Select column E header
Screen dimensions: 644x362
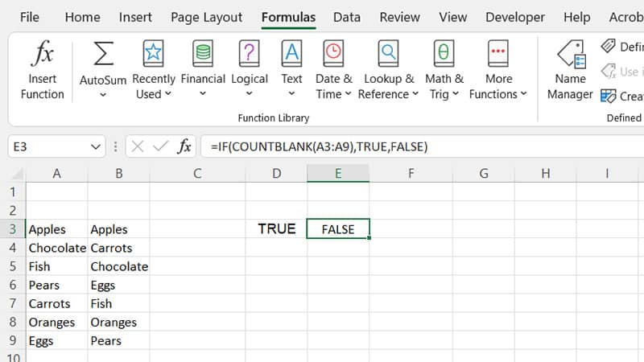[x=338, y=174]
